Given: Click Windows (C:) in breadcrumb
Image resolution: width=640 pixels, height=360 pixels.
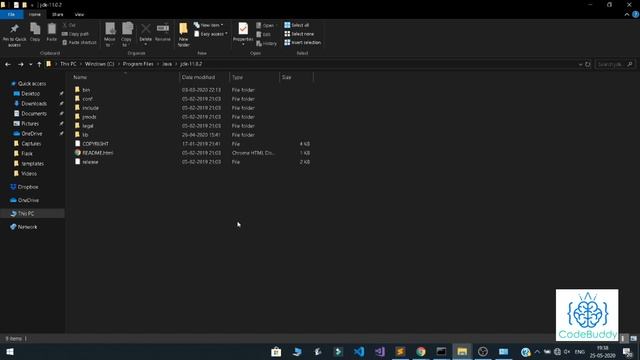Looking at the screenshot, I should (100, 64).
